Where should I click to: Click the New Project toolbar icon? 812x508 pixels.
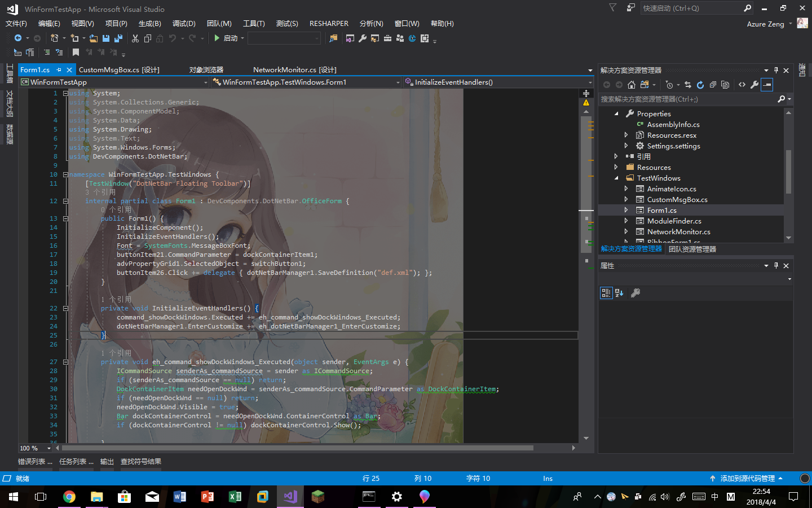tap(55, 38)
